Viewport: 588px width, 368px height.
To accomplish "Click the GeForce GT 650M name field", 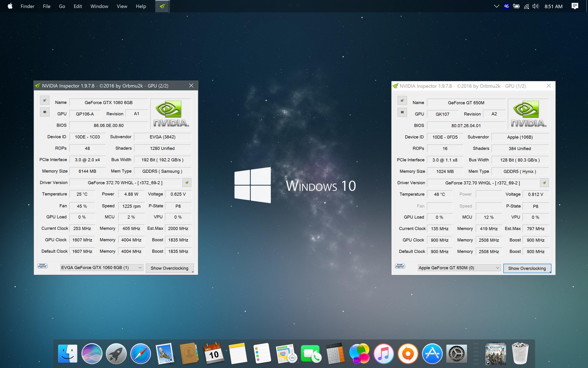I will [466, 103].
